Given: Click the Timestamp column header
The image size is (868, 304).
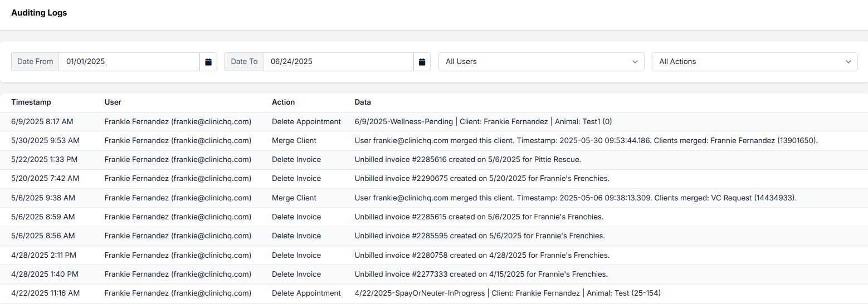Looking at the screenshot, I should point(31,102).
